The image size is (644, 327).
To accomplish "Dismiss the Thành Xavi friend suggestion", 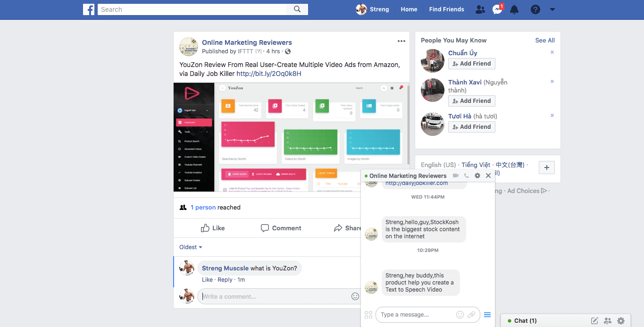I will [x=552, y=82].
